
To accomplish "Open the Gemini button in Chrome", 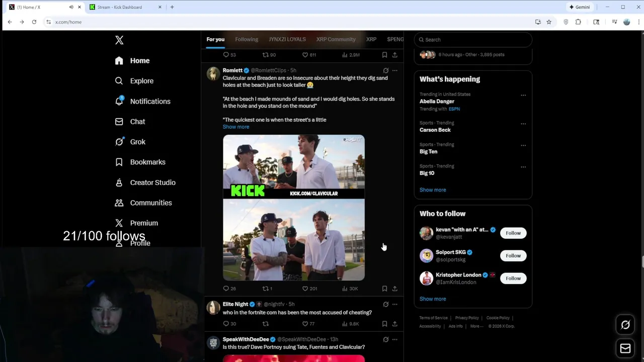I will (579, 7).
